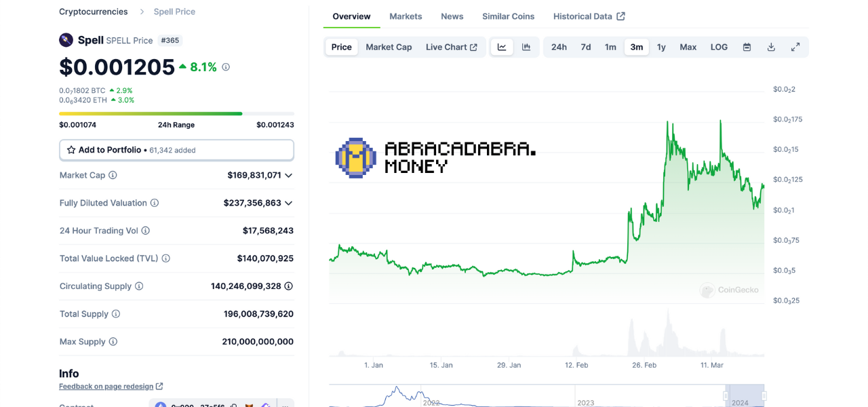Select the line chart view icon
The width and height of the screenshot is (868, 407).
point(502,47)
